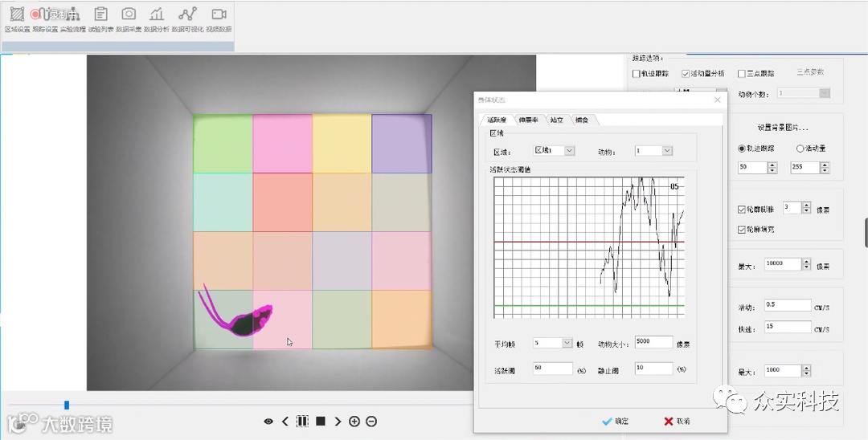Toggle the eye preview icon in playback bar
The image size is (868, 440).
pyautogui.click(x=268, y=422)
